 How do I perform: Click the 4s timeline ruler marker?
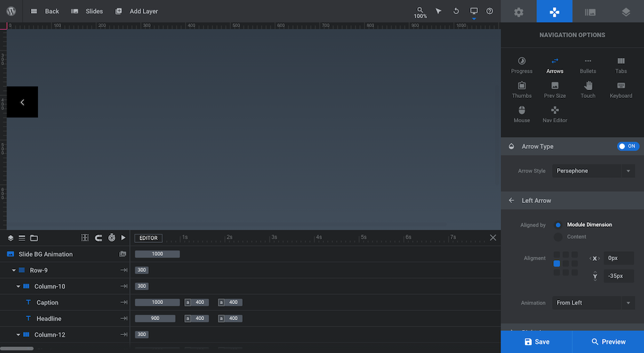pyautogui.click(x=319, y=237)
